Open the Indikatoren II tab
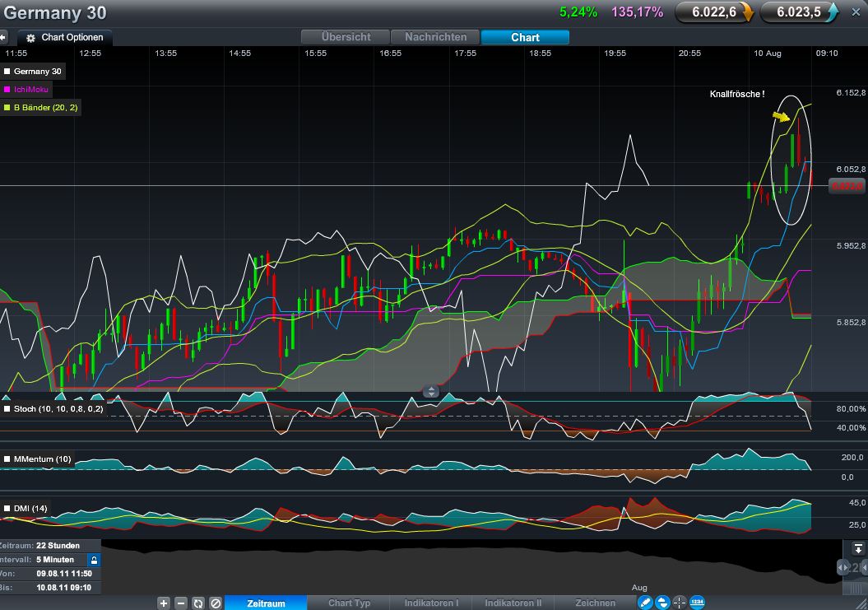The image size is (868, 610). point(513,603)
